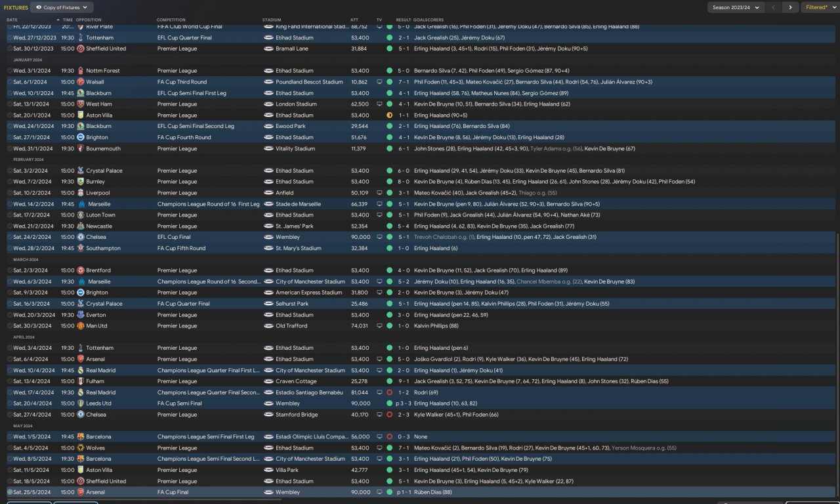The height and width of the screenshot is (504, 840).
Task: Sort by the Competition column header
Action: click(171, 20)
